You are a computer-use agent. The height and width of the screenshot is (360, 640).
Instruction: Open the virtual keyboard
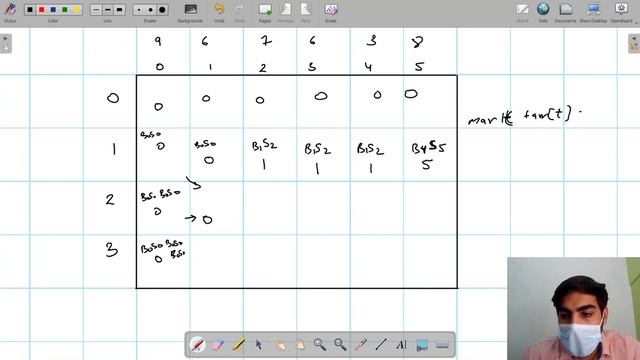442,345
